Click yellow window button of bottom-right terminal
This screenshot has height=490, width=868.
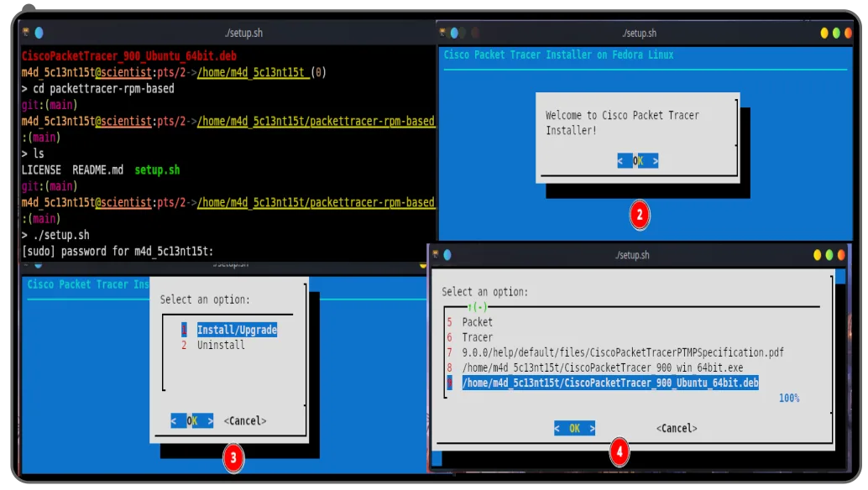(817, 255)
